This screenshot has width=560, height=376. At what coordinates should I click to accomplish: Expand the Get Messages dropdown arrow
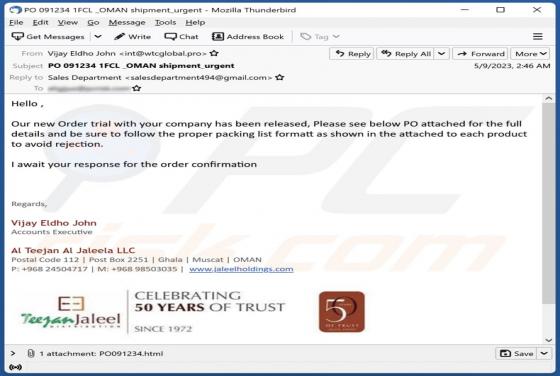[x=98, y=36]
